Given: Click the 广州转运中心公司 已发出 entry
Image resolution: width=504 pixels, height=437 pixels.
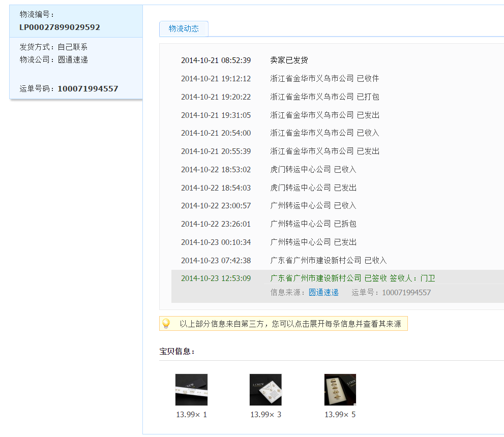Looking at the screenshot, I should [x=313, y=242].
